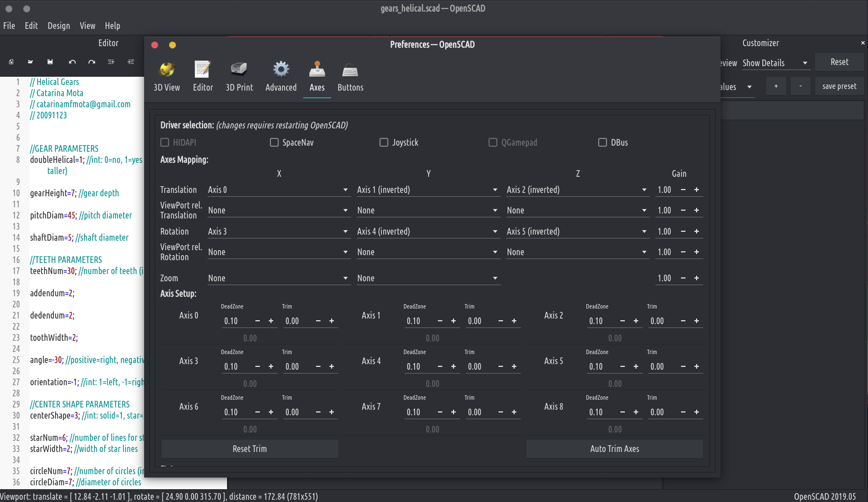Viewport: 868px width, 502px height.
Task: Decrease Translation gain with minus
Action: pos(683,190)
